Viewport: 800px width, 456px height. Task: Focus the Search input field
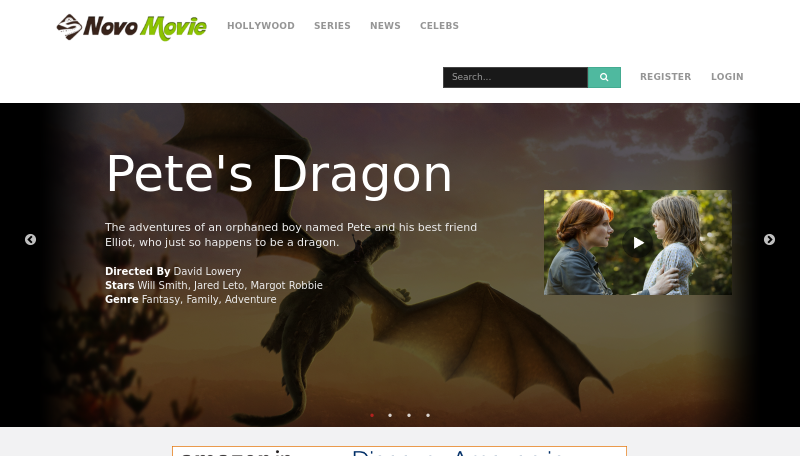pos(515,77)
